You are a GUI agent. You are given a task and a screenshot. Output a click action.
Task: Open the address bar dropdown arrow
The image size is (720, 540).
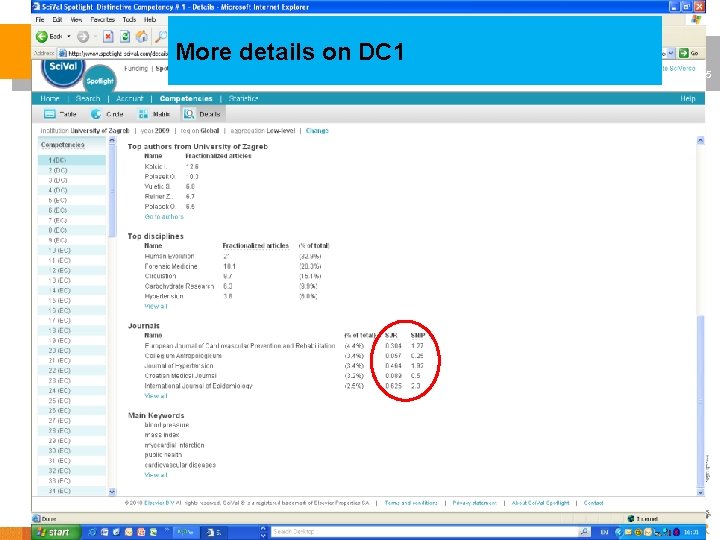[x=671, y=53]
